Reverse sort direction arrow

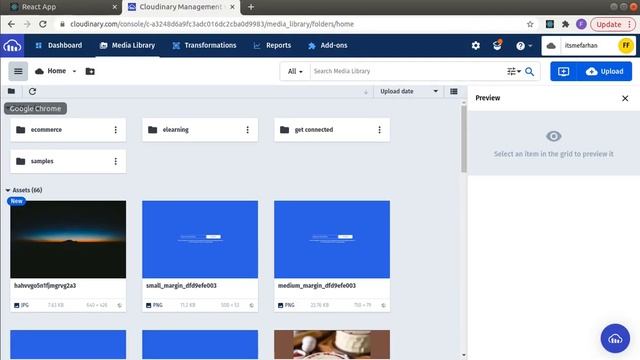(366, 92)
